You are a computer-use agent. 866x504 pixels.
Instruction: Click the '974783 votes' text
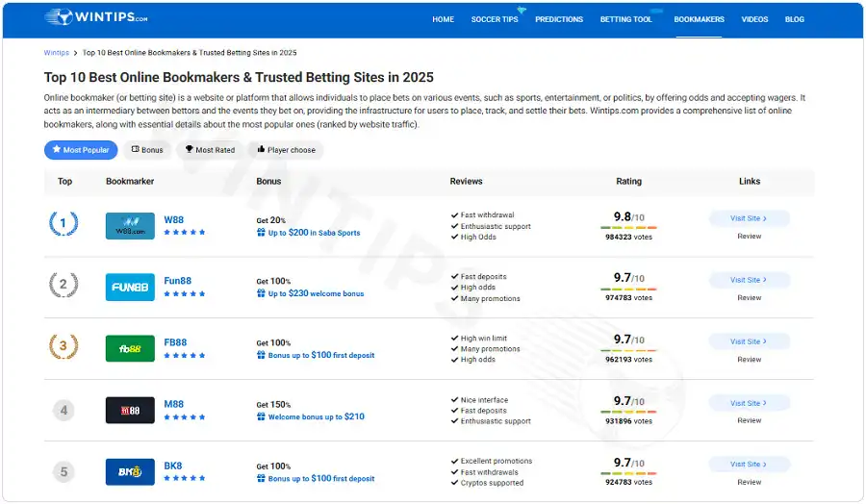coord(628,297)
